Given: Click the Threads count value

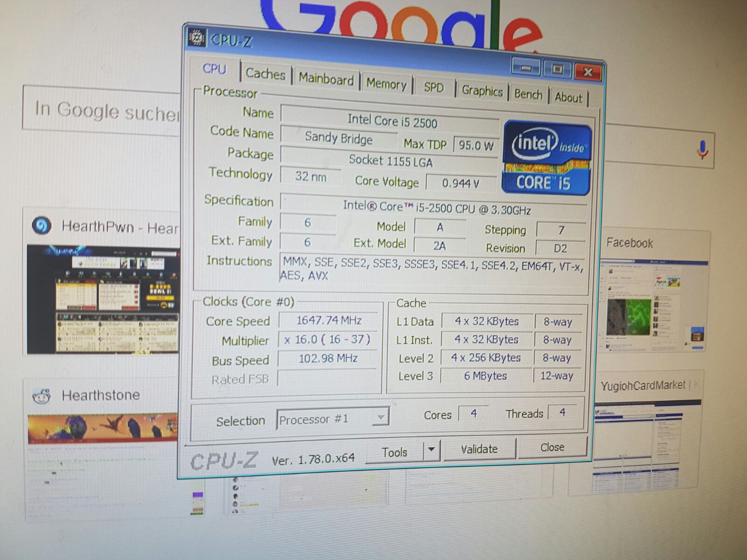Looking at the screenshot, I should click(563, 412).
